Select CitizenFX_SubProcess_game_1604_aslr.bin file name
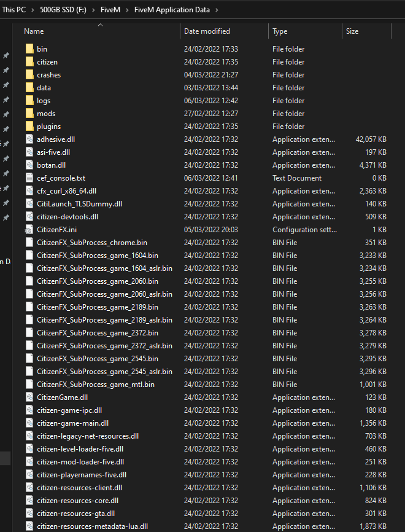The image size is (405, 532). tap(104, 268)
